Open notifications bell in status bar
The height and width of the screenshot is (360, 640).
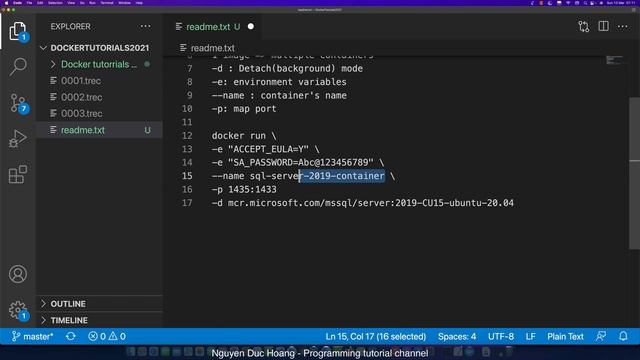623,336
